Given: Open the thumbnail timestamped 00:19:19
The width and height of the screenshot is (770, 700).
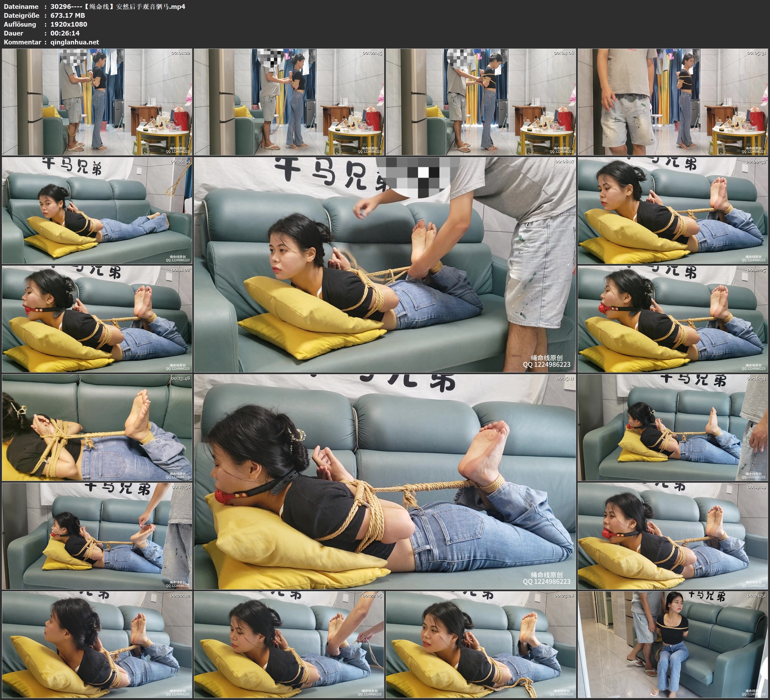Looking at the screenshot, I should pyautogui.click(x=673, y=536).
